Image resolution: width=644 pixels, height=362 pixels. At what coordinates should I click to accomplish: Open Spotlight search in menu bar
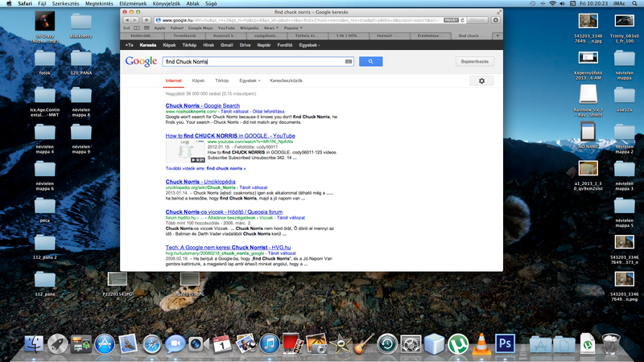[x=635, y=3]
